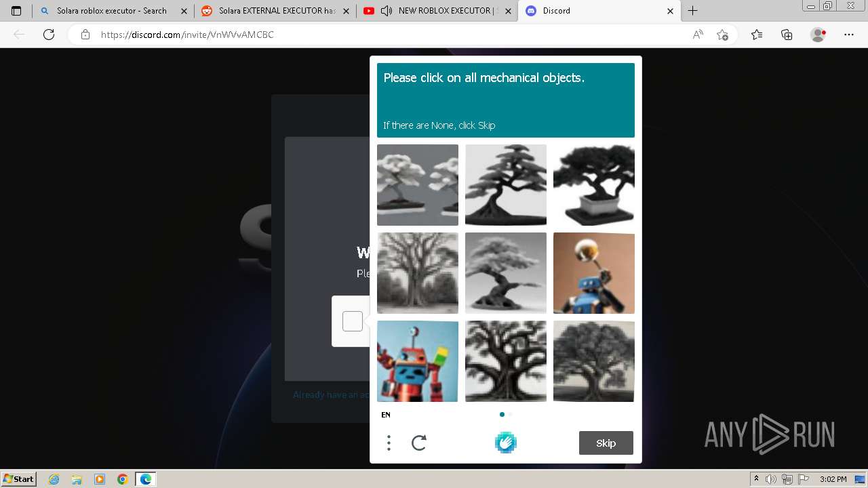Click the browser tab actions icon
This screenshot has width=868, height=488.
tap(16, 11)
